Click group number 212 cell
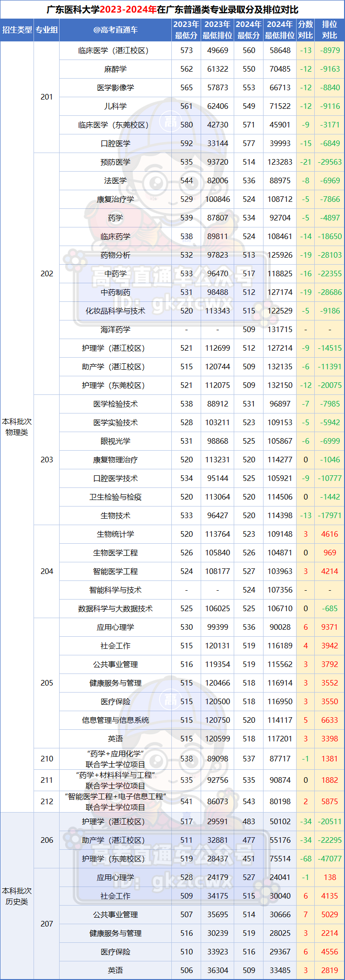The height and width of the screenshot is (980, 345). click(47, 802)
